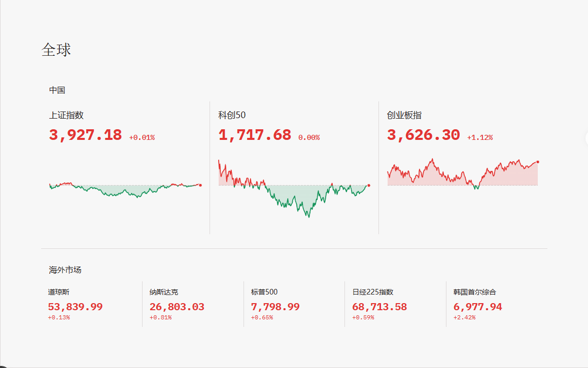Screen dimensions: 588x368
Task: Open the 道琼斯 index name
Action: coord(58,292)
